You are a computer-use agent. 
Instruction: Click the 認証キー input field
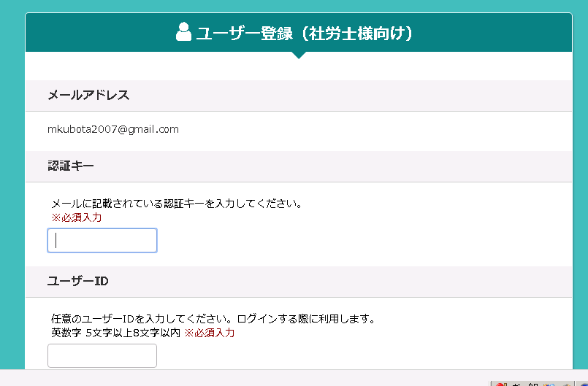point(102,240)
